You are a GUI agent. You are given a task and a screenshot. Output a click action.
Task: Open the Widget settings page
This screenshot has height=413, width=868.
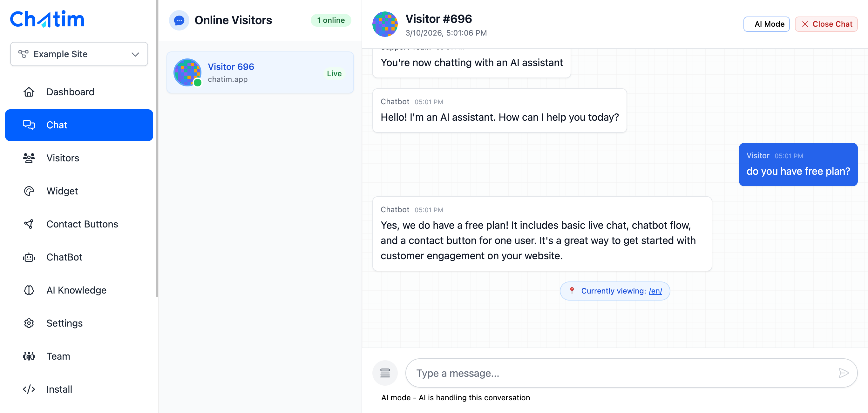click(x=79, y=191)
